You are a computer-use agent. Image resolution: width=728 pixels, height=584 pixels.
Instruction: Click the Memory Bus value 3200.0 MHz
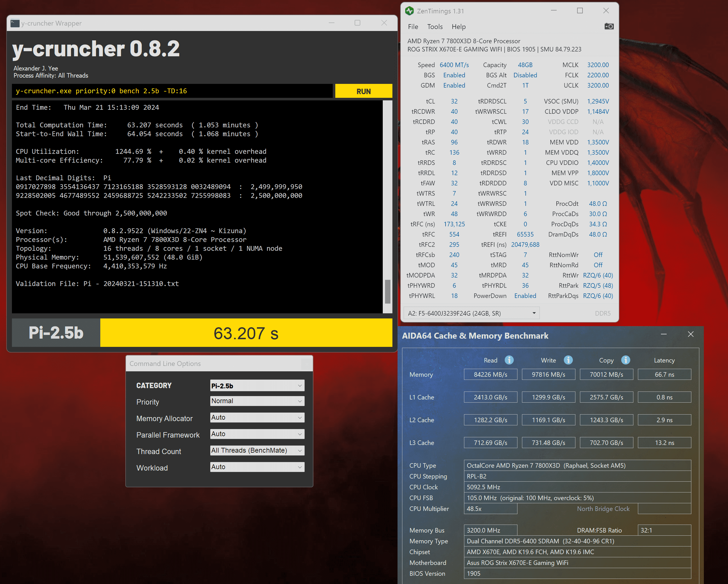[490, 530]
